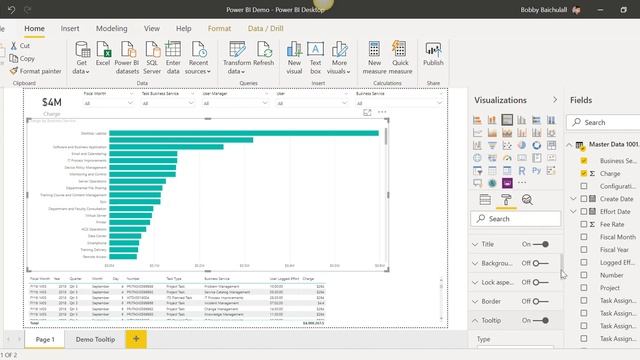This screenshot has width=640, height=360.
Task: Select the R script visual
Action: (522, 171)
